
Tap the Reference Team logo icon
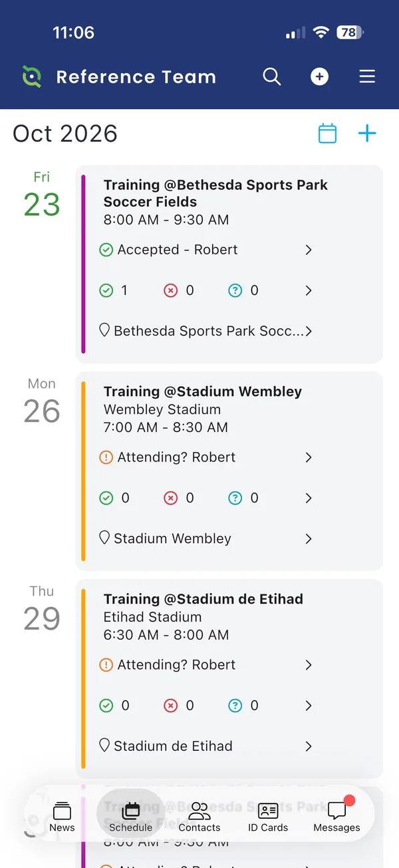click(31, 77)
